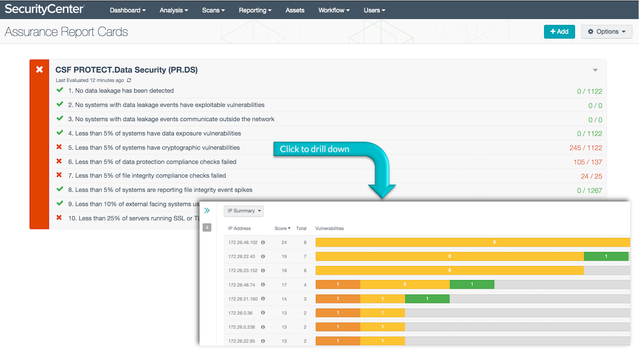The width and height of the screenshot is (640, 364).
Task: Go to the Assets page
Action: [x=295, y=10]
